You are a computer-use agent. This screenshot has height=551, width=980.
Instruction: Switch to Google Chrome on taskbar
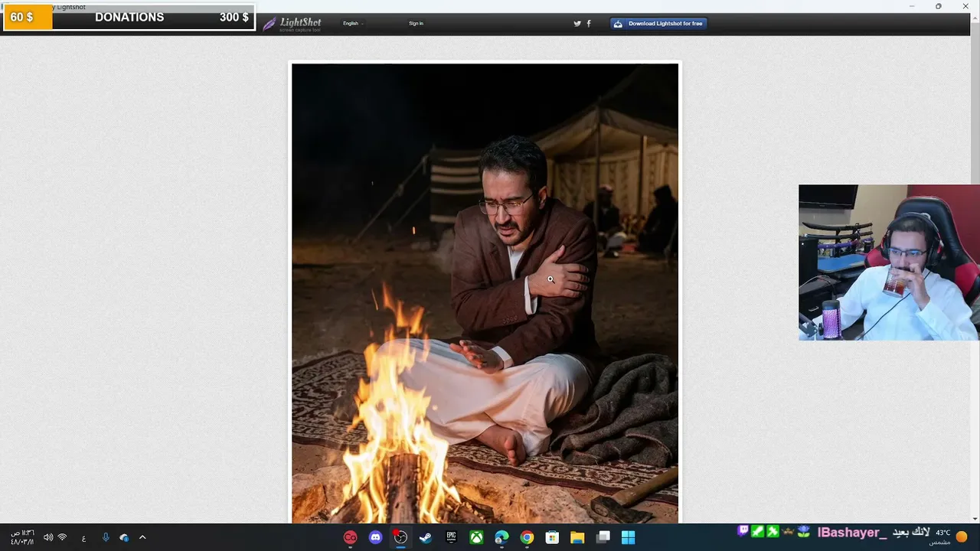pos(527,537)
